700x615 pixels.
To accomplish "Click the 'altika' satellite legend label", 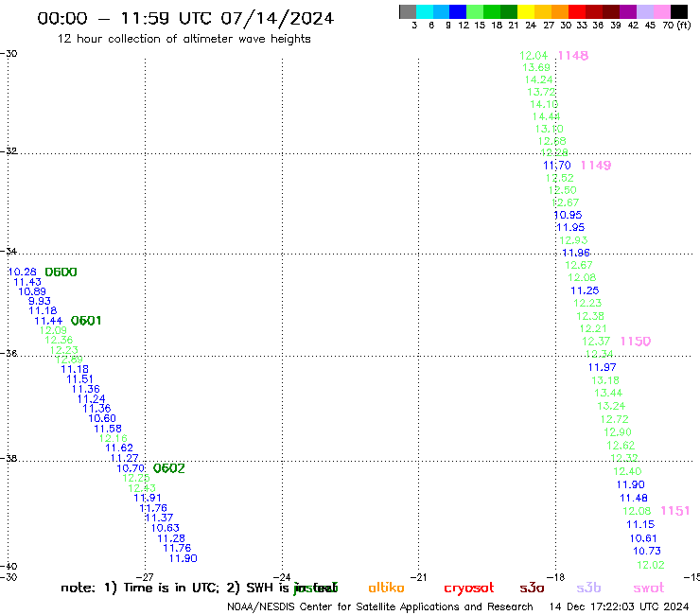I will point(386,588).
